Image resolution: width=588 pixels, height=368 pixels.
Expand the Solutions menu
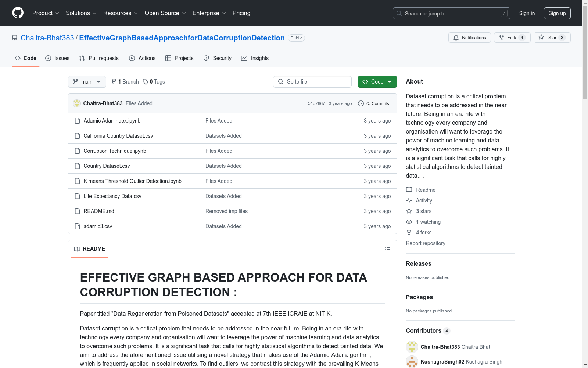[81, 13]
